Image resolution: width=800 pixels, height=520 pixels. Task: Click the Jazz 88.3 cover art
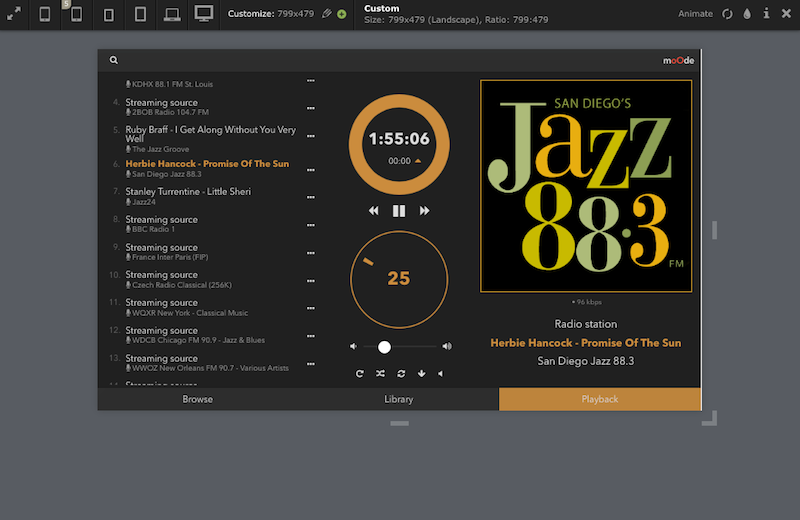pos(586,186)
